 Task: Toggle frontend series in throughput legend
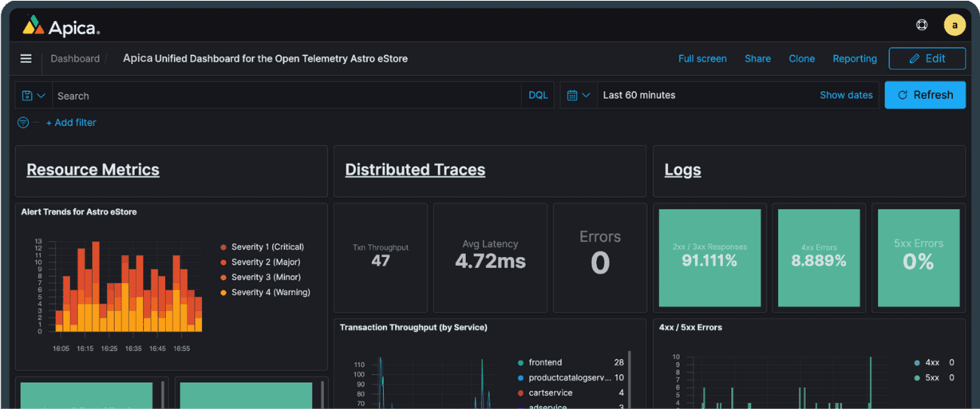[x=545, y=363]
